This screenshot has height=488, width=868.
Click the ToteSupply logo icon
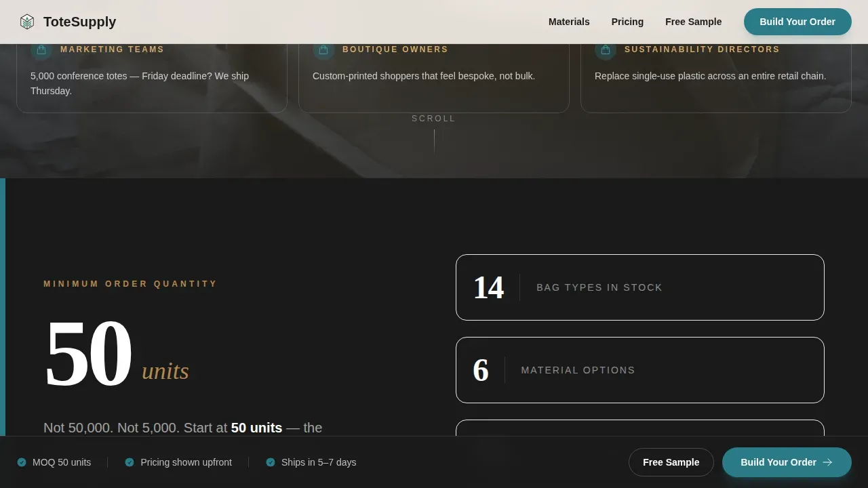click(x=27, y=22)
